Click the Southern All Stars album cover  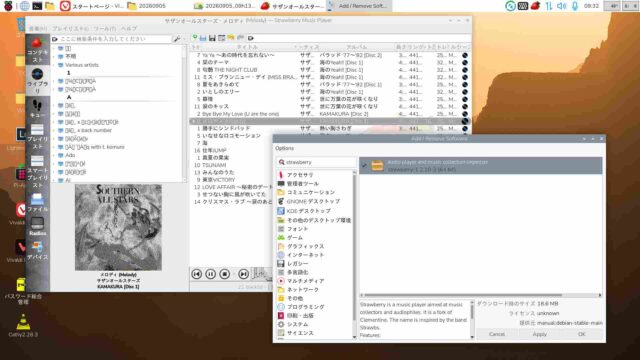coord(118,227)
